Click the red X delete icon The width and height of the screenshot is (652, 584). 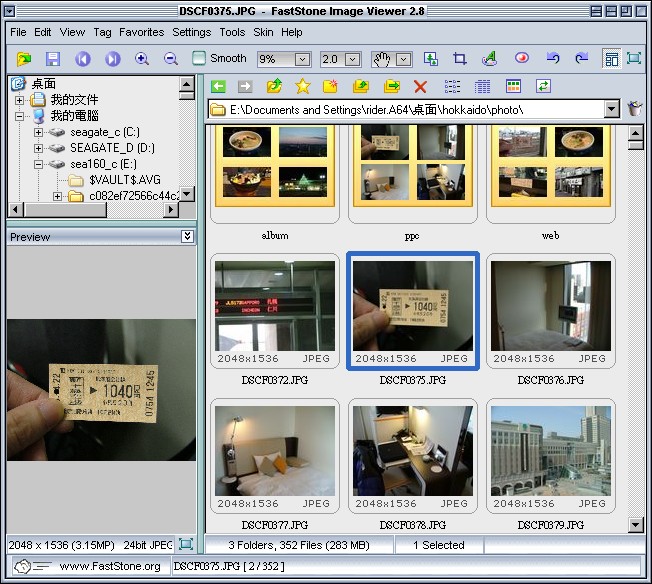point(420,87)
